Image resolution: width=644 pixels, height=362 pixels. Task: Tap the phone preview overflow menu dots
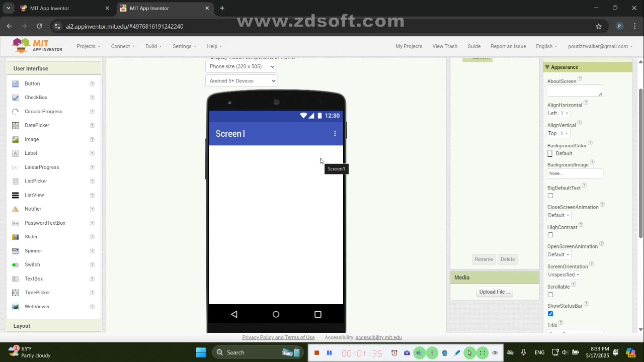pos(335,134)
